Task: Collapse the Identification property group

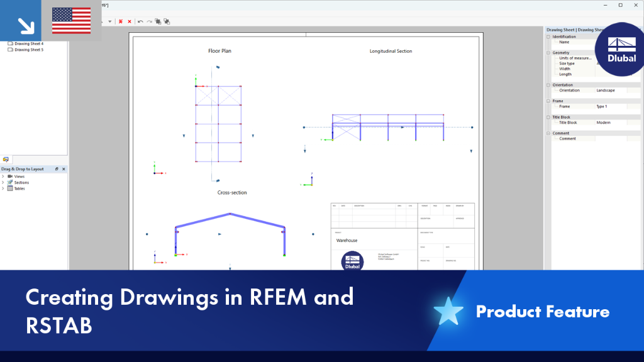Action: 548,36
